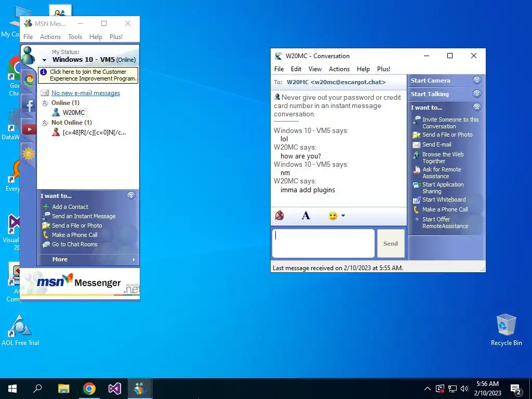Open Windows Start button
The image size is (532, 399).
tap(12, 389)
